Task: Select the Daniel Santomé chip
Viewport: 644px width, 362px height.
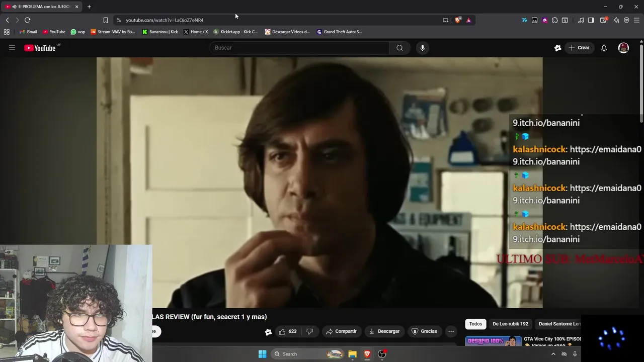Action: pyautogui.click(x=559, y=324)
